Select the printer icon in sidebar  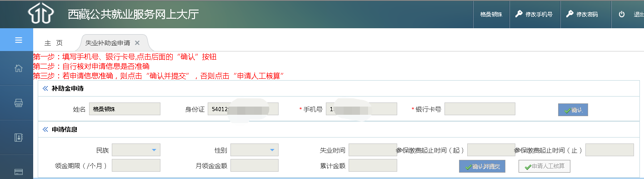[19, 103]
